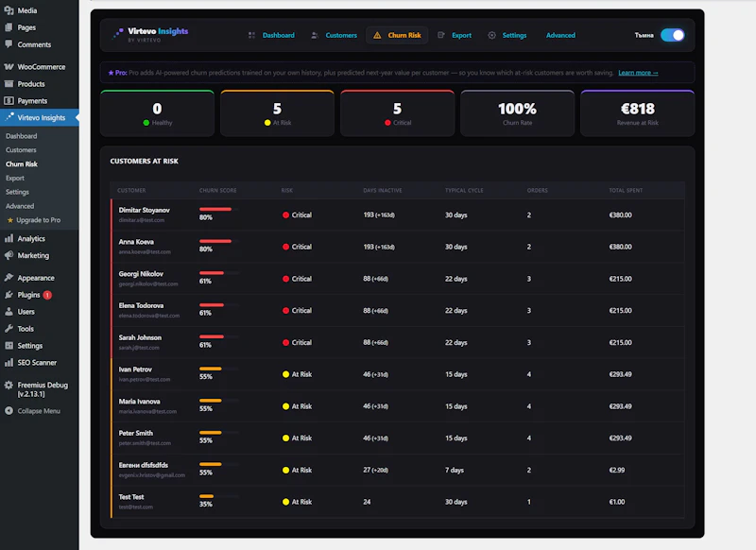Click the At Risk count card

coord(277,113)
